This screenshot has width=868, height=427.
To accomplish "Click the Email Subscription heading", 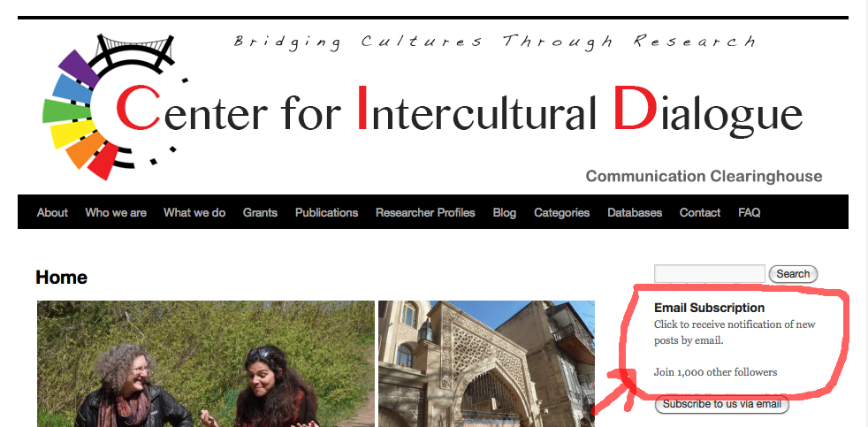I will [x=709, y=308].
